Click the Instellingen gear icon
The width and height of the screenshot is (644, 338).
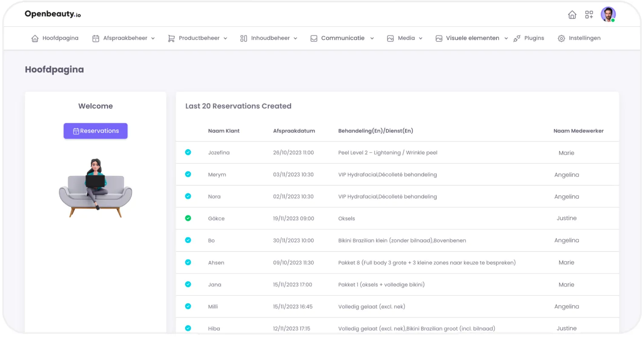click(561, 38)
